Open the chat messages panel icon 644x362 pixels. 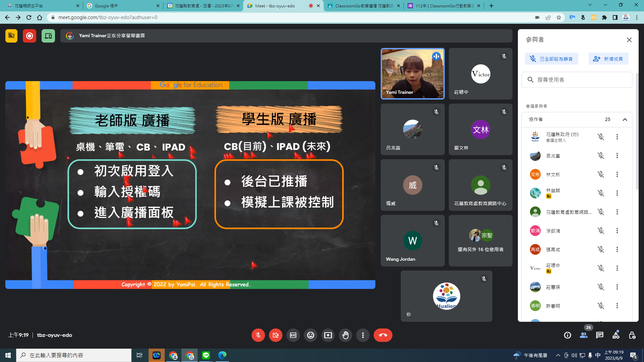(600, 335)
